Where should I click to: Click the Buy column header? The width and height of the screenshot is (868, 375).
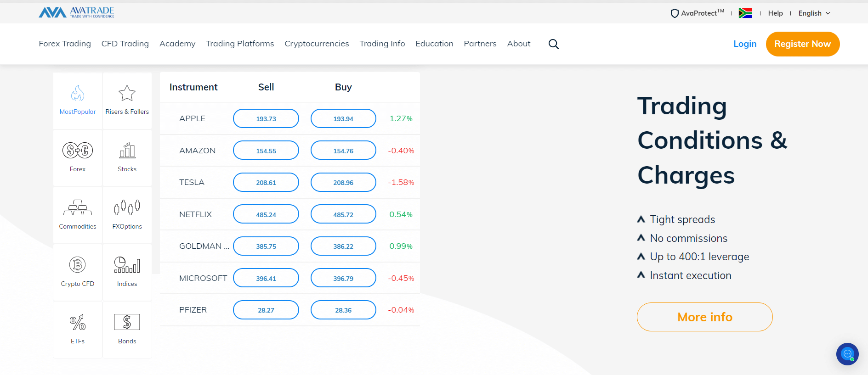(x=343, y=87)
